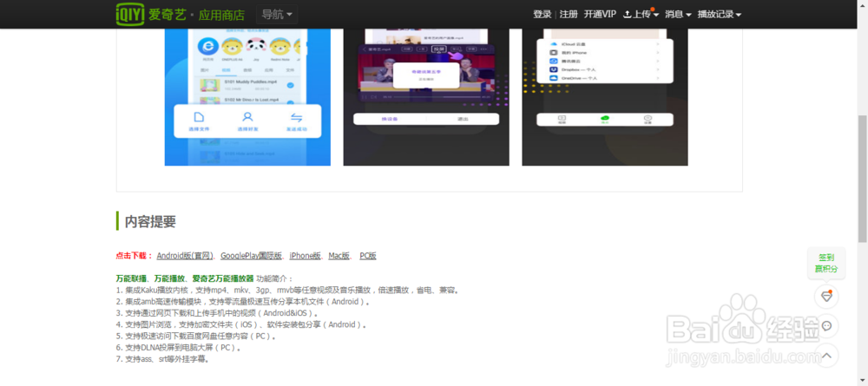Image resolution: width=868 pixels, height=386 pixels.
Task: Click the line mentioning amb高速传输模块
Action: pos(243,301)
